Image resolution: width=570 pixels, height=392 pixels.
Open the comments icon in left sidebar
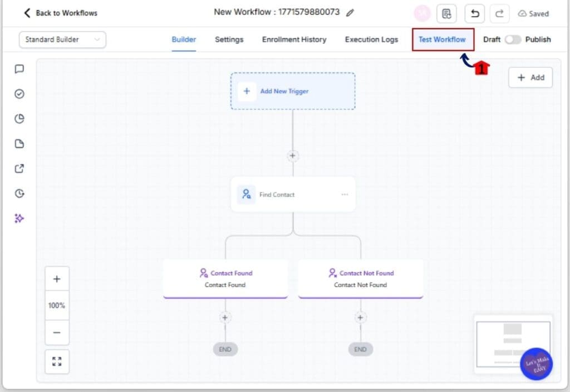pyautogui.click(x=19, y=69)
